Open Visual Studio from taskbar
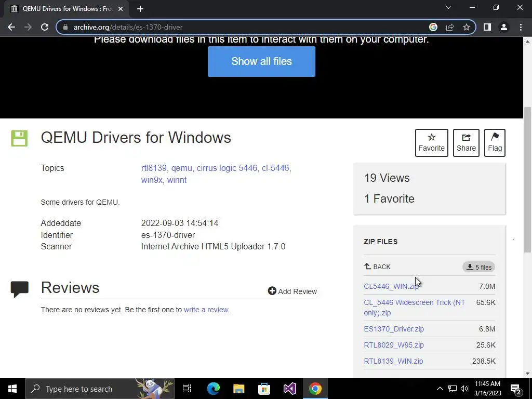Image resolution: width=532 pixels, height=399 pixels. click(x=290, y=389)
